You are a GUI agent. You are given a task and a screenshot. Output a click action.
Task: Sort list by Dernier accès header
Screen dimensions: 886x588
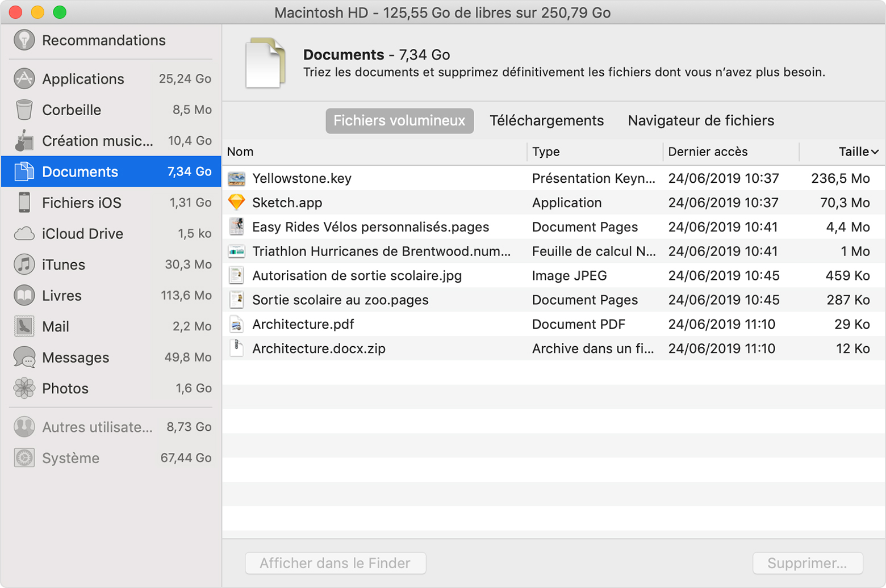point(708,152)
